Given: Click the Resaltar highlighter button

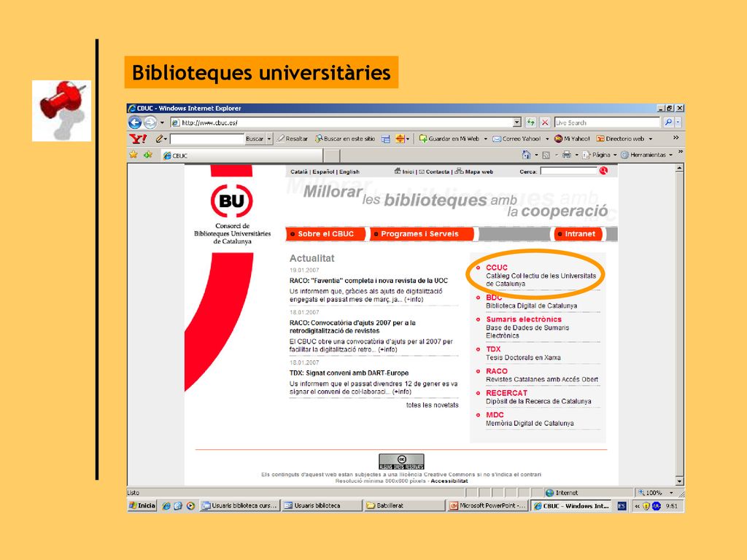Looking at the screenshot, I should tap(292, 139).
